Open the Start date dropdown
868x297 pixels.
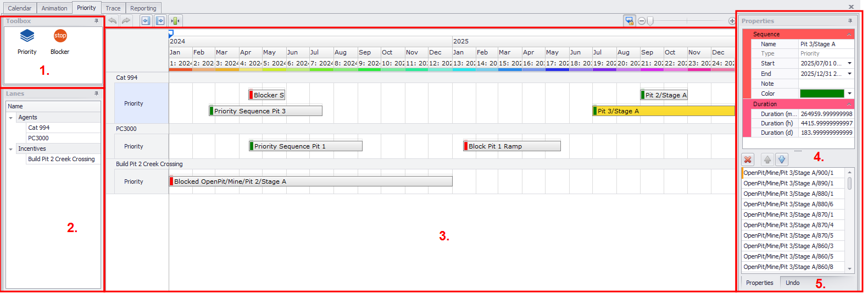click(x=849, y=63)
